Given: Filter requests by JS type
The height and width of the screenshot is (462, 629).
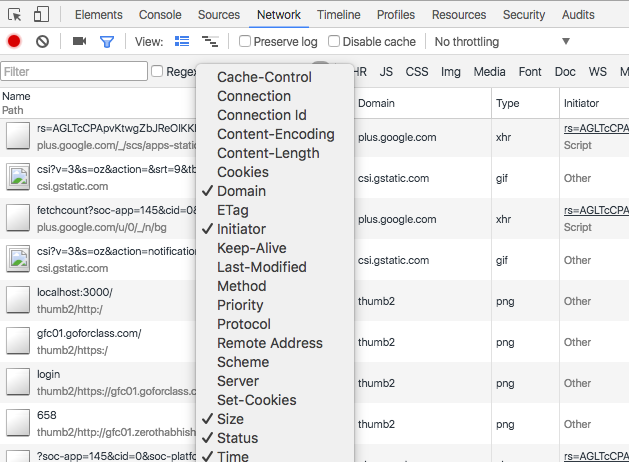Looking at the screenshot, I should (x=386, y=72).
